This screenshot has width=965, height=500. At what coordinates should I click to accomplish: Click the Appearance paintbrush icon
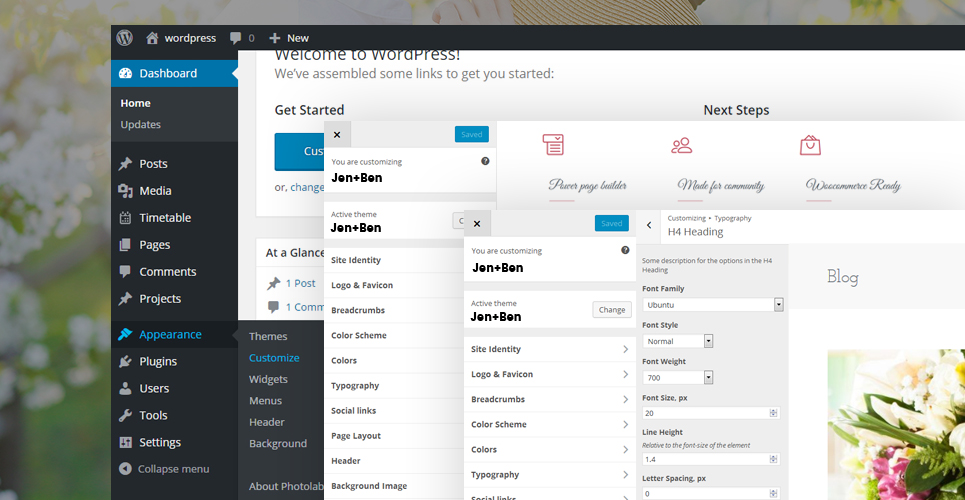126,334
